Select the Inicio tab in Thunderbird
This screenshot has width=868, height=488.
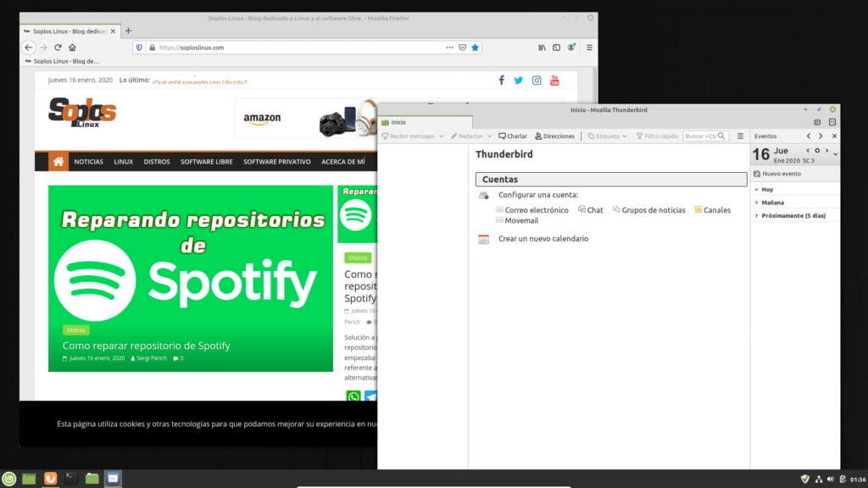click(425, 122)
